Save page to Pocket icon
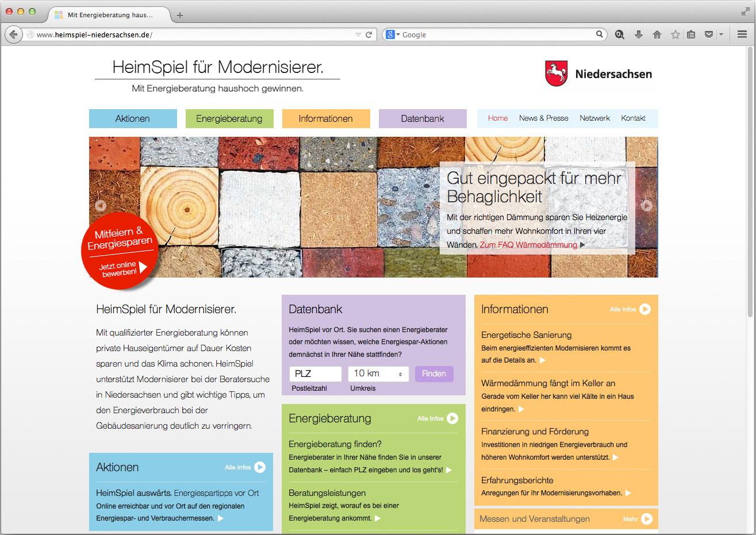 tap(709, 34)
